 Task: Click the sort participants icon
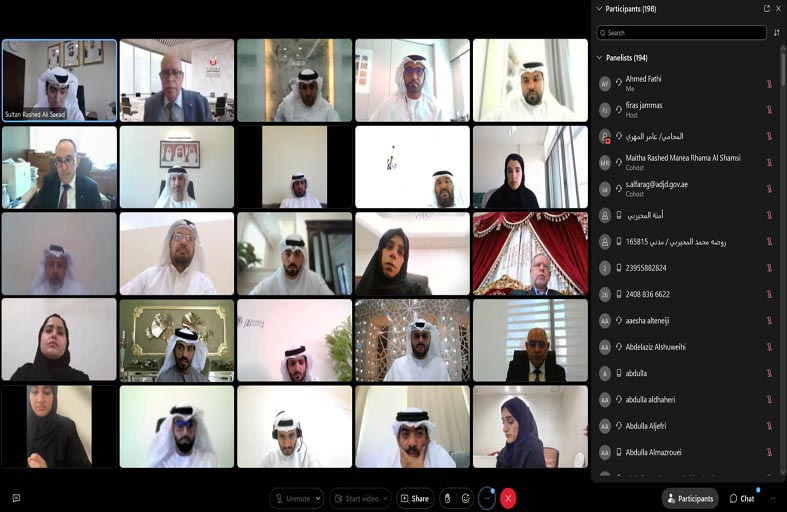coord(777,33)
